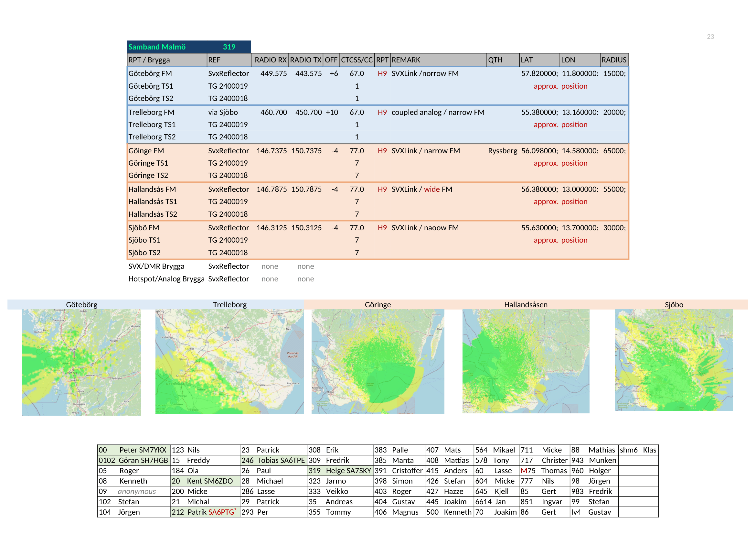Click the CTCSS/CC column header

coord(357,60)
